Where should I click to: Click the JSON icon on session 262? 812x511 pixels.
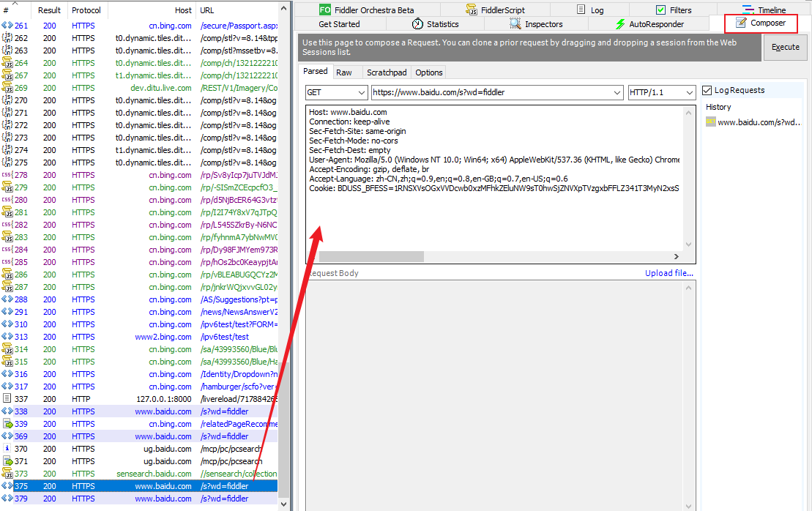[x=7, y=38]
